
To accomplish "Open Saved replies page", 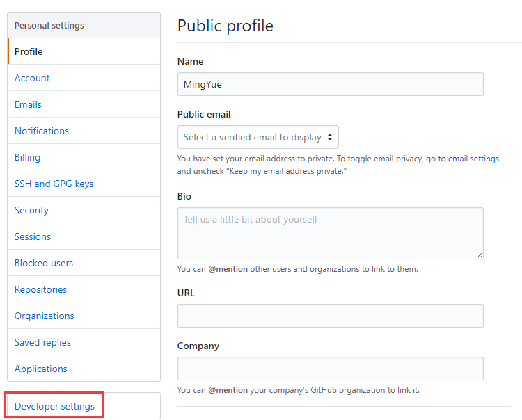I will (x=84, y=342).
